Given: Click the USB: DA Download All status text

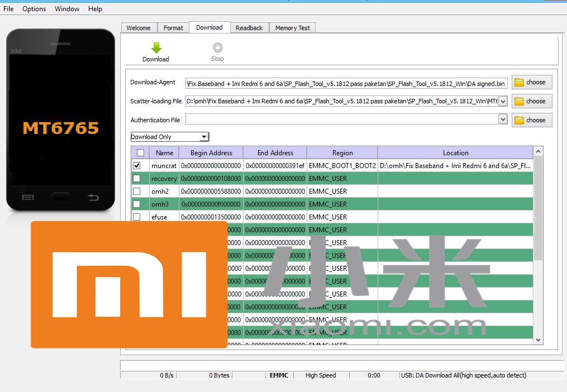Looking at the screenshot, I should tap(464, 375).
